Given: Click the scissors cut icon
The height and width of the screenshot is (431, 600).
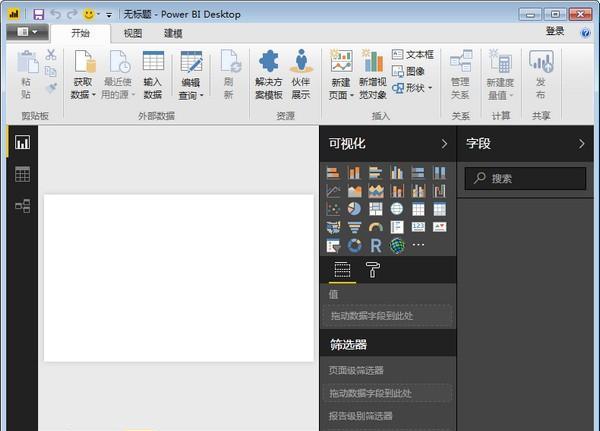Looking at the screenshot, I should (x=51, y=55).
